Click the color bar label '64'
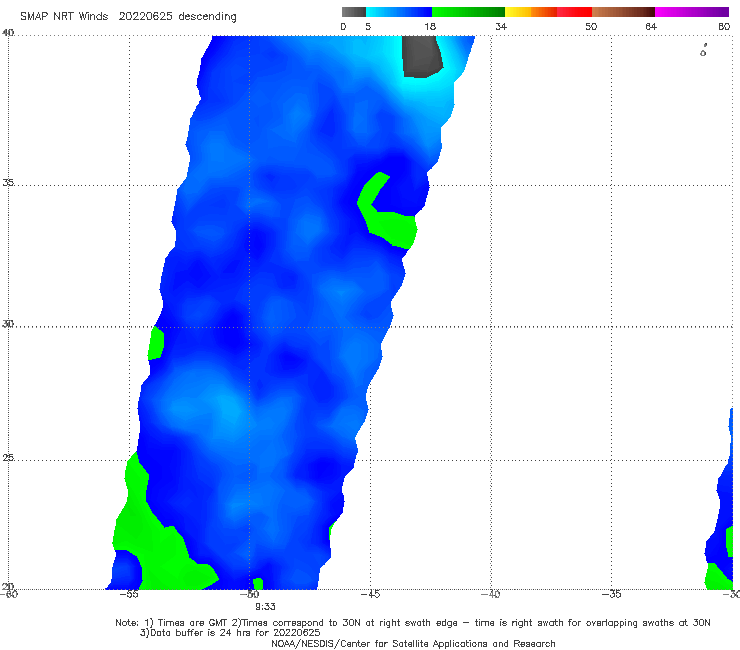This screenshot has width=740, height=650. [651, 27]
